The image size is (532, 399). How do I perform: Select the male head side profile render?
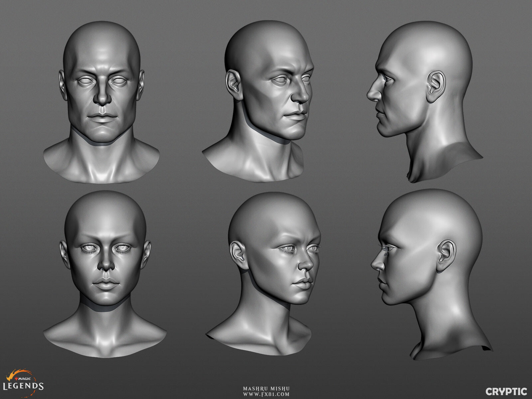[425, 102]
